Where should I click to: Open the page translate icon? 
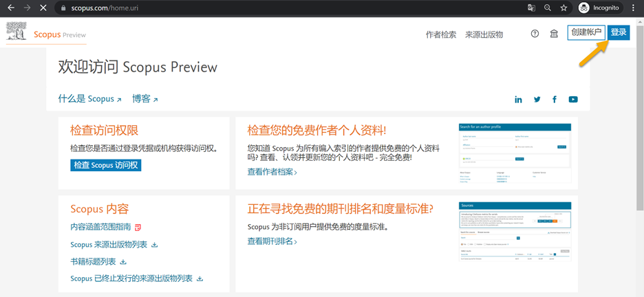tap(531, 8)
